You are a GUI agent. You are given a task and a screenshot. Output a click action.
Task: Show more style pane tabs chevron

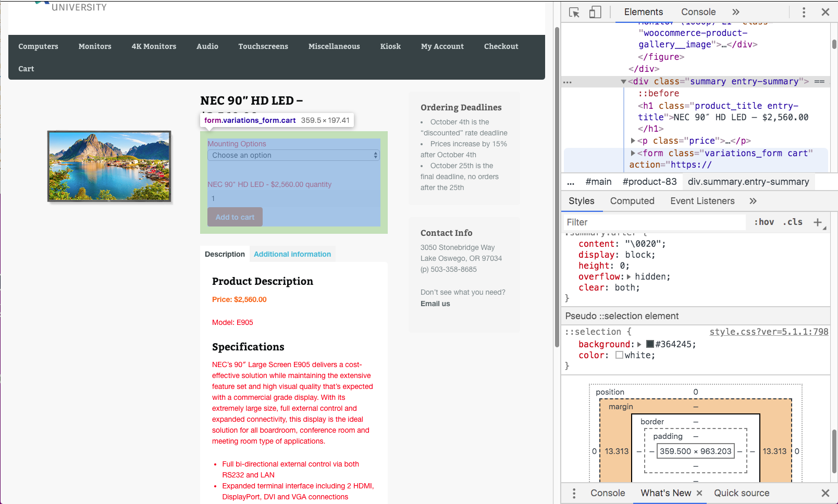click(x=753, y=201)
